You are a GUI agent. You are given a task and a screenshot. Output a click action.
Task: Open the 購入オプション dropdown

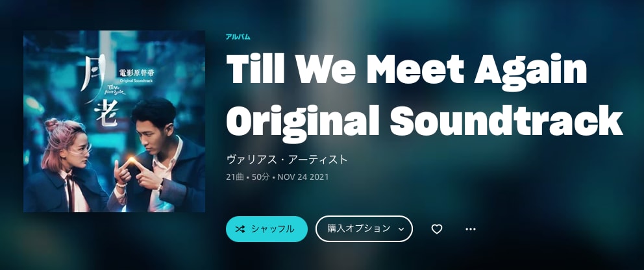pyautogui.click(x=364, y=228)
